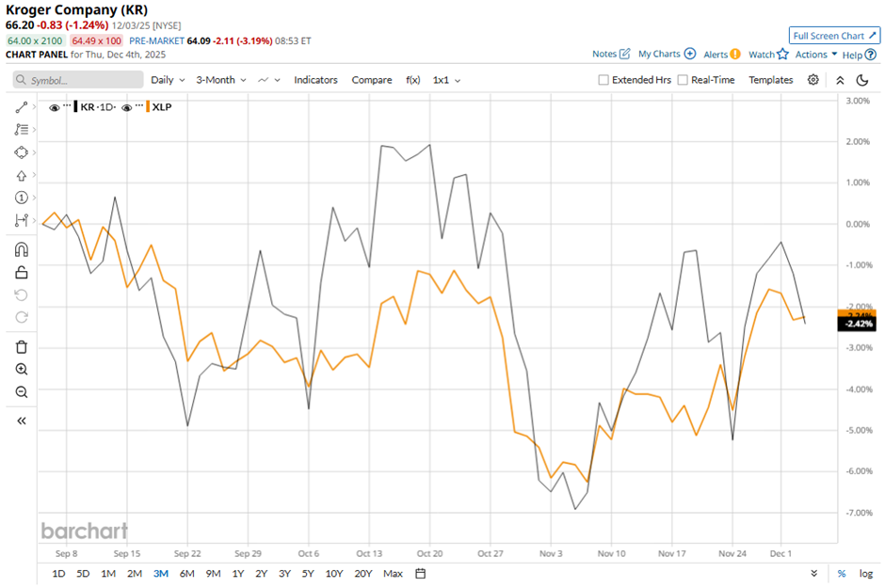
Task: Open the Daily frequency dropdown
Action: (168, 80)
